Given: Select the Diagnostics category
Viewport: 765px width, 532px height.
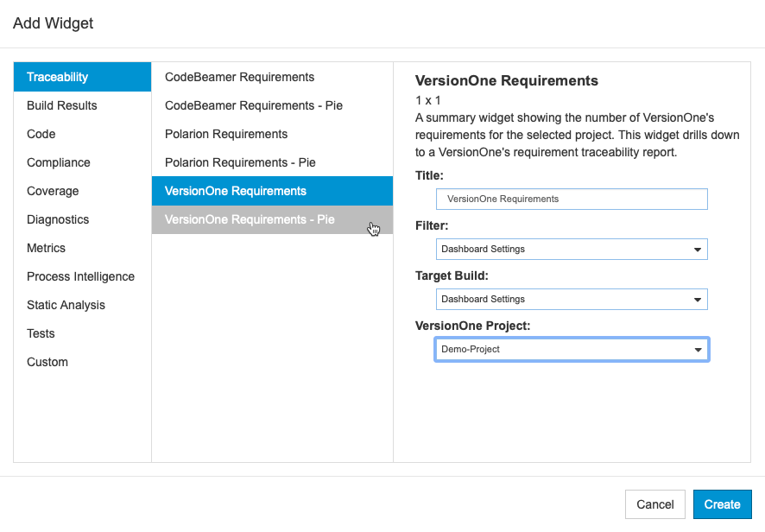Looking at the screenshot, I should [x=82, y=219].
